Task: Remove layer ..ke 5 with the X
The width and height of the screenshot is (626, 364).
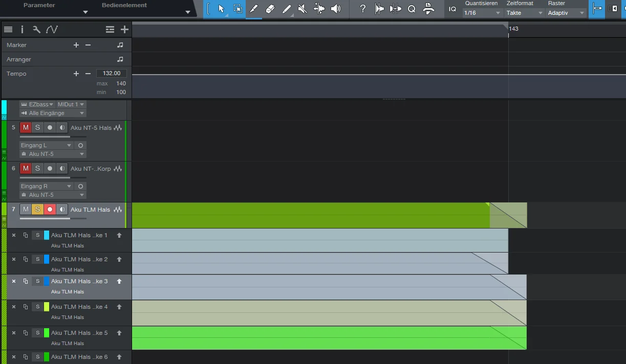Action: point(14,333)
